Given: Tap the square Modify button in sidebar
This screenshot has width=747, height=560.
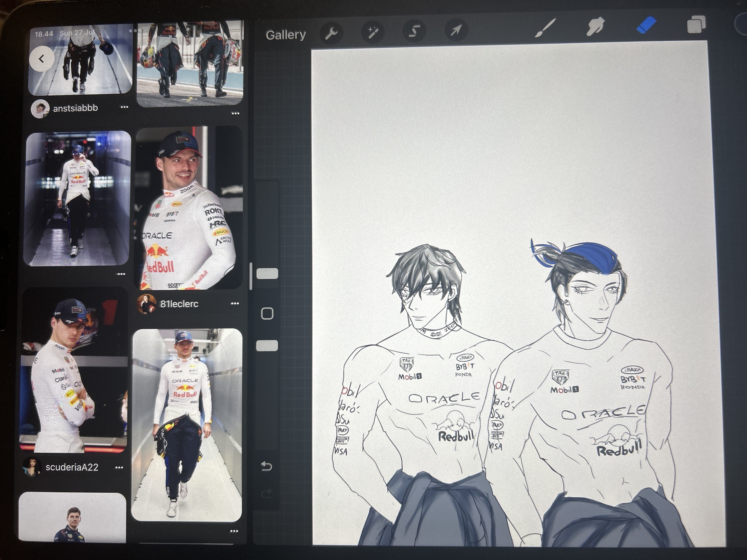Looking at the screenshot, I should (x=267, y=314).
